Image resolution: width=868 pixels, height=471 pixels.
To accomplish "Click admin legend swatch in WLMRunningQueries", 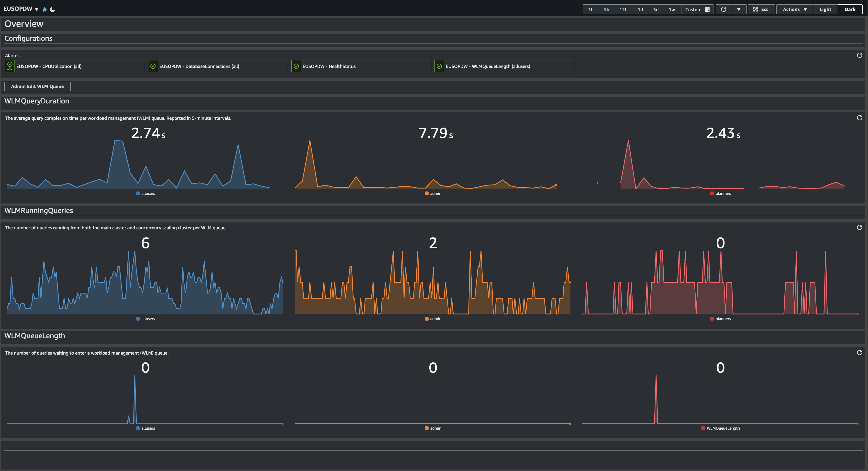I will tap(427, 319).
